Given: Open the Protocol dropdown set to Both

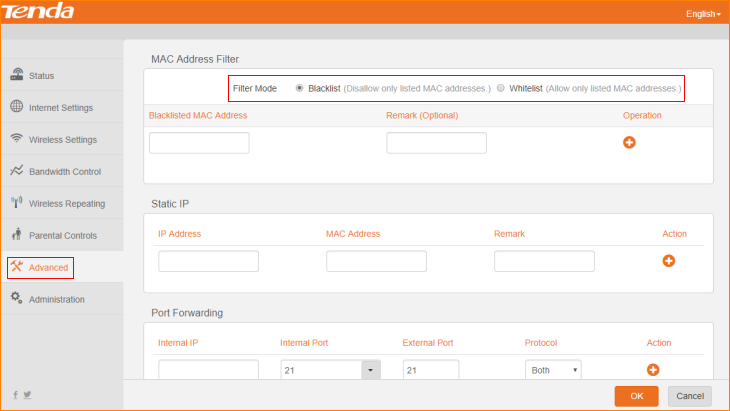Looking at the screenshot, I should coord(553,370).
